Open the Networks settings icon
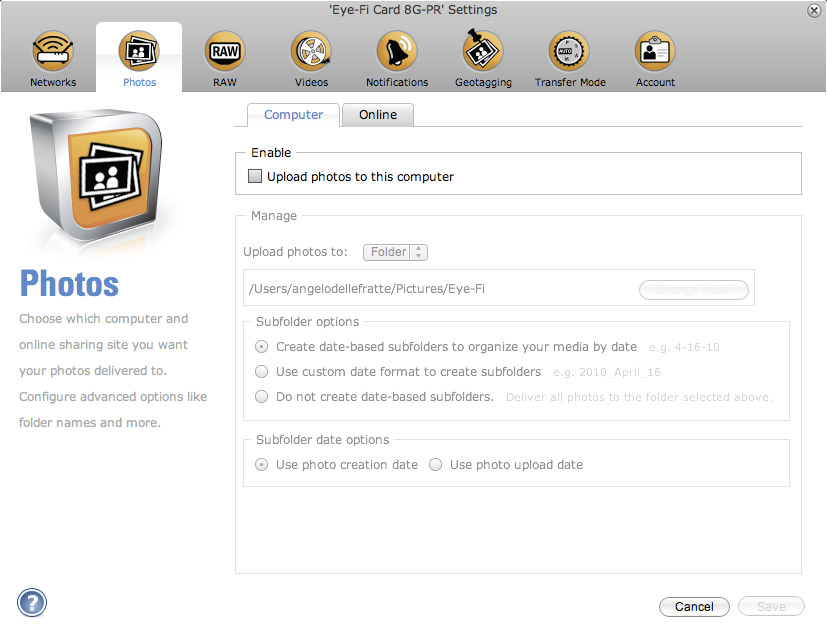 point(53,52)
